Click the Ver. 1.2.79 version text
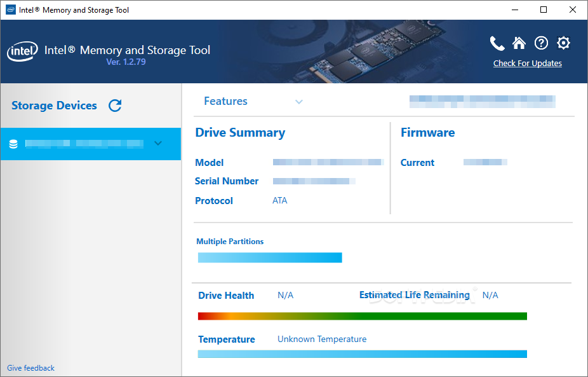The image size is (588, 377). click(x=126, y=62)
